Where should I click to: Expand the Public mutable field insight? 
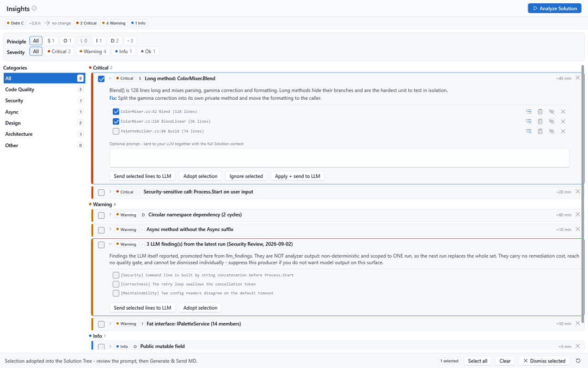(x=110, y=346)
